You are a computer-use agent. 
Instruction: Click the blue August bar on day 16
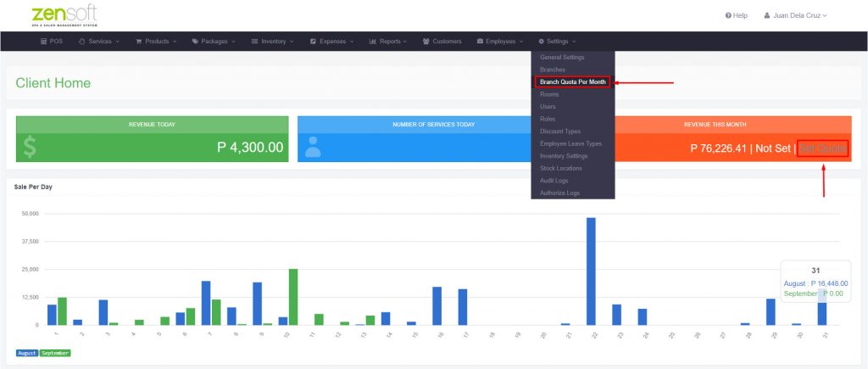tap(437, 306)
